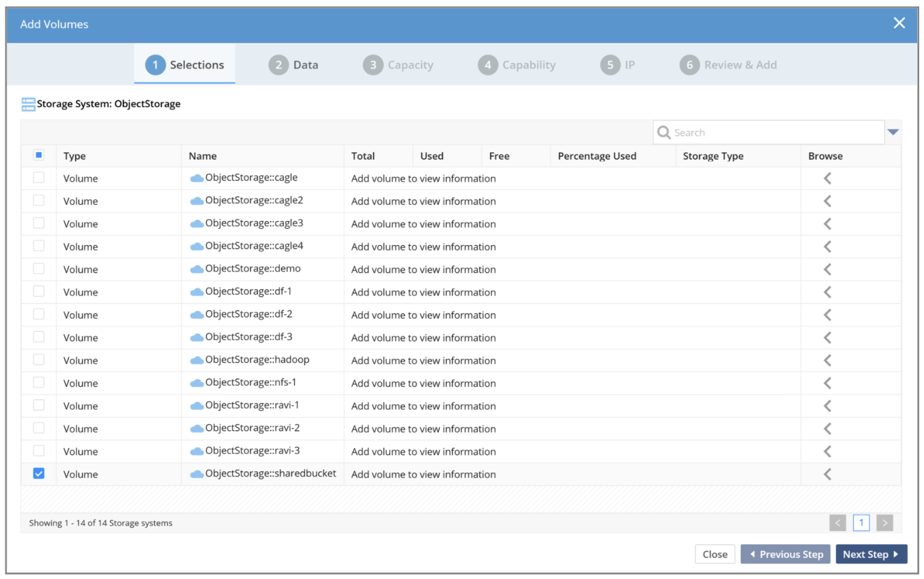Sort by the Free column header
Image resolution: width=924 pixels, height=579 pixels.
pyautogui.click(x=517, y=156)
